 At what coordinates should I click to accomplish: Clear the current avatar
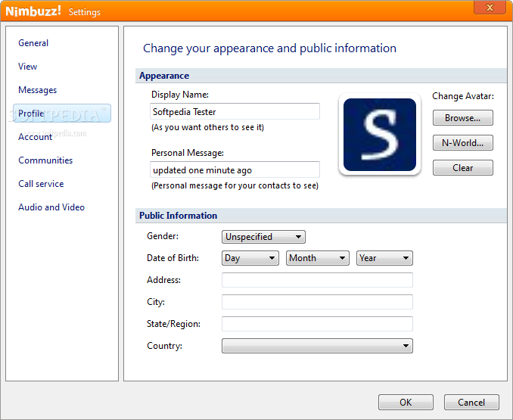(462, 167)
